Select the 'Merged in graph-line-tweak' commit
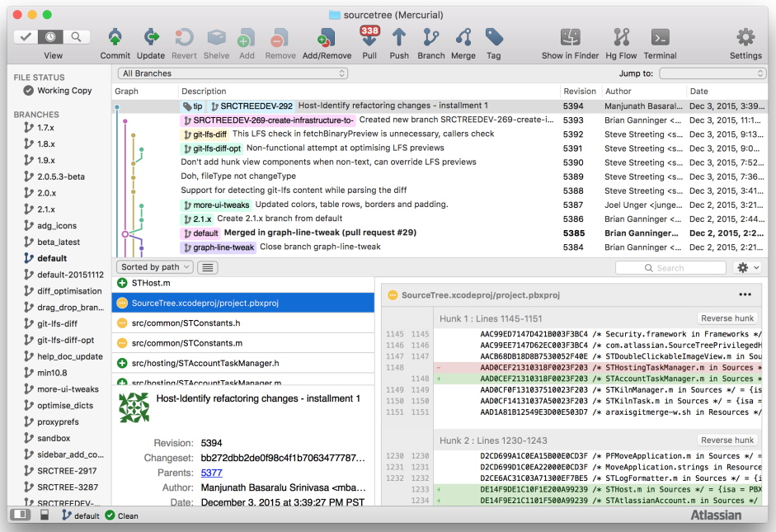The width and height of the screenshot is (776, 532). pos(440,233)
